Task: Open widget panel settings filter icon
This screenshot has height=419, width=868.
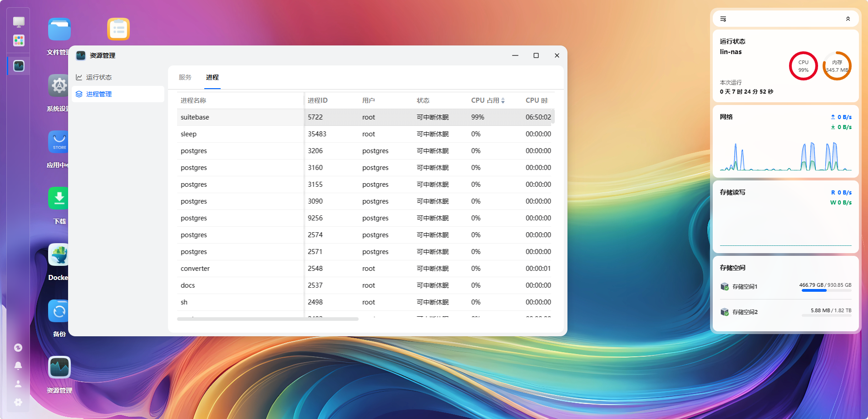Action: (723, 19)
